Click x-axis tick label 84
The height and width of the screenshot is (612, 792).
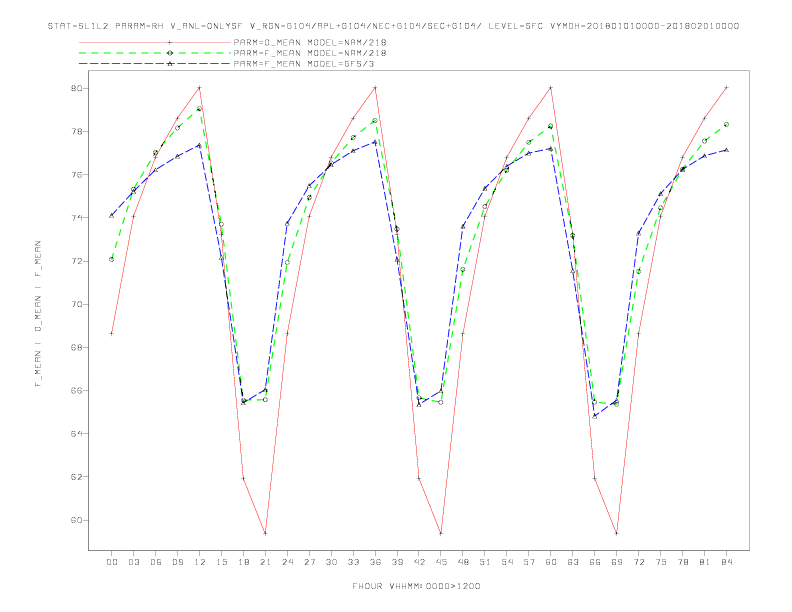click(x=726, y=562)
